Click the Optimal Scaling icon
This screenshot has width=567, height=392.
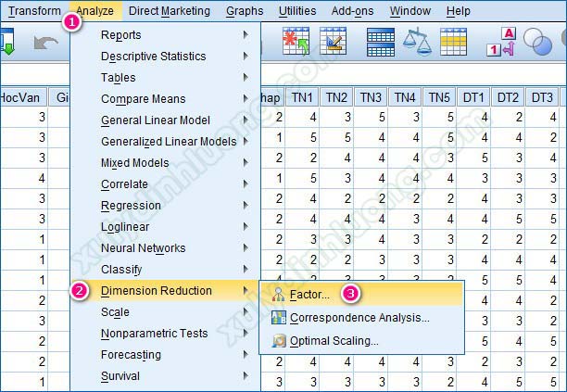click(x=279, y=341)
